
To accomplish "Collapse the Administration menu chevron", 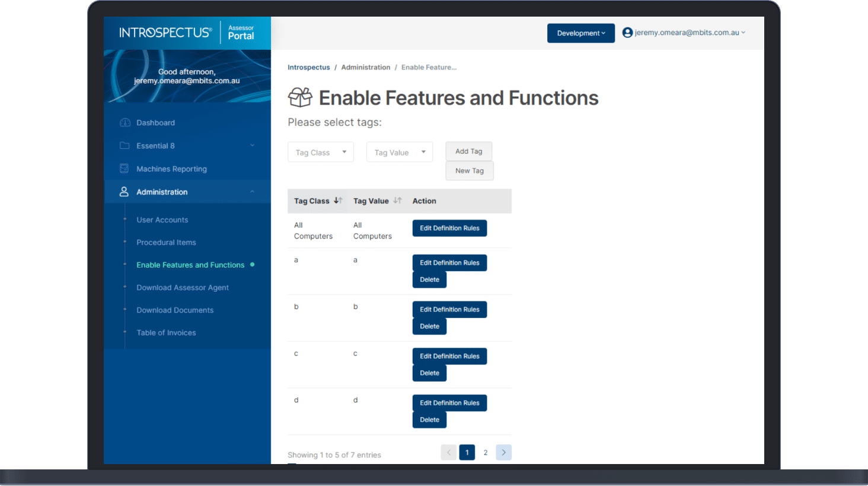I will click(x=252, y=192).
